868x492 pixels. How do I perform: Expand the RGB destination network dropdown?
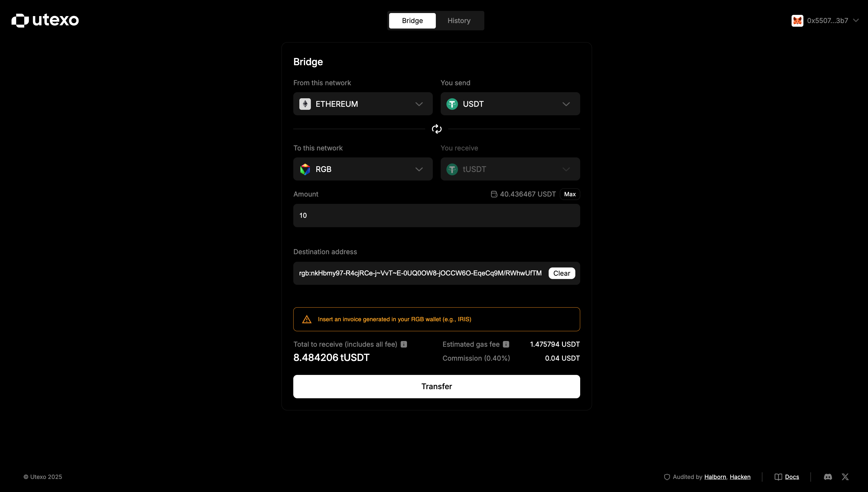pyautogui.click(x=362, y=169)
